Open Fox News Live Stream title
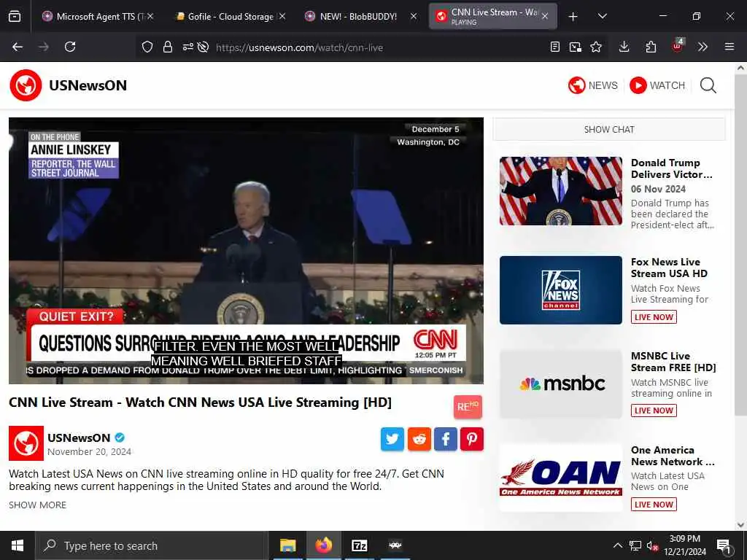Viewport: 747px width, 560px height. (x=669, y=268)
